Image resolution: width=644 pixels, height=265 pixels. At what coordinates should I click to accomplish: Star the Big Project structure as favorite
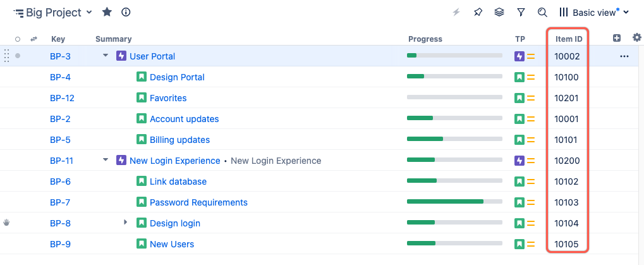[x=107, y=12]
